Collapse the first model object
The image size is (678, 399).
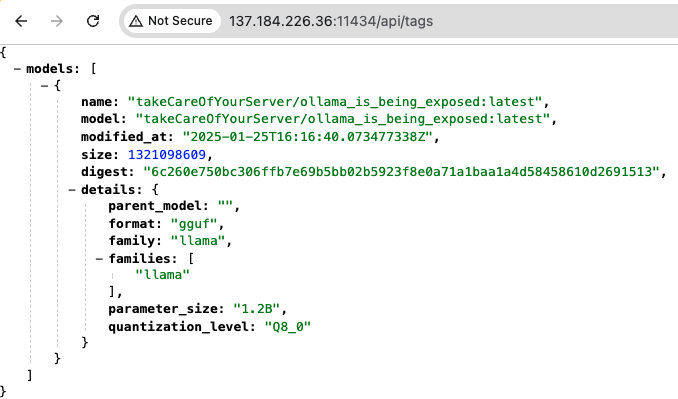(44, 86)
